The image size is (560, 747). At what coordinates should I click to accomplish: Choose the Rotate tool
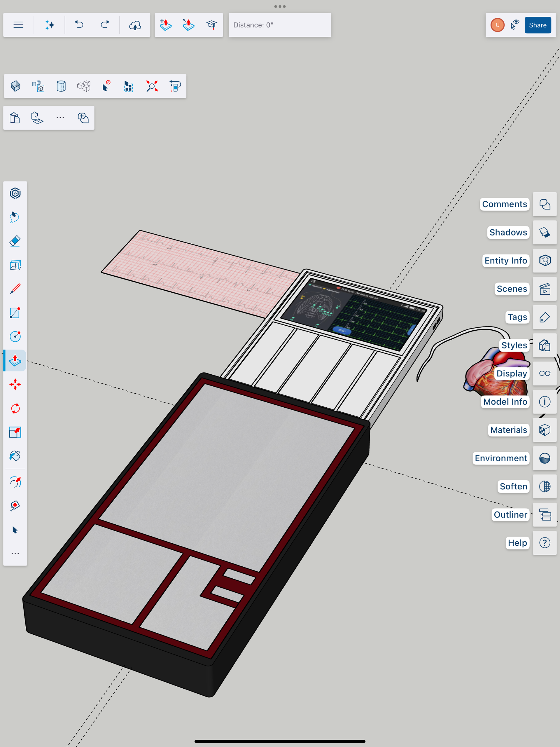click(x=15, y=408)
